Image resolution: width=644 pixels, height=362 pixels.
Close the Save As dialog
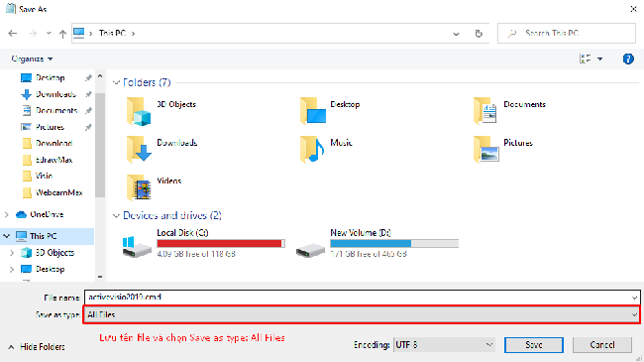(633, 9)
